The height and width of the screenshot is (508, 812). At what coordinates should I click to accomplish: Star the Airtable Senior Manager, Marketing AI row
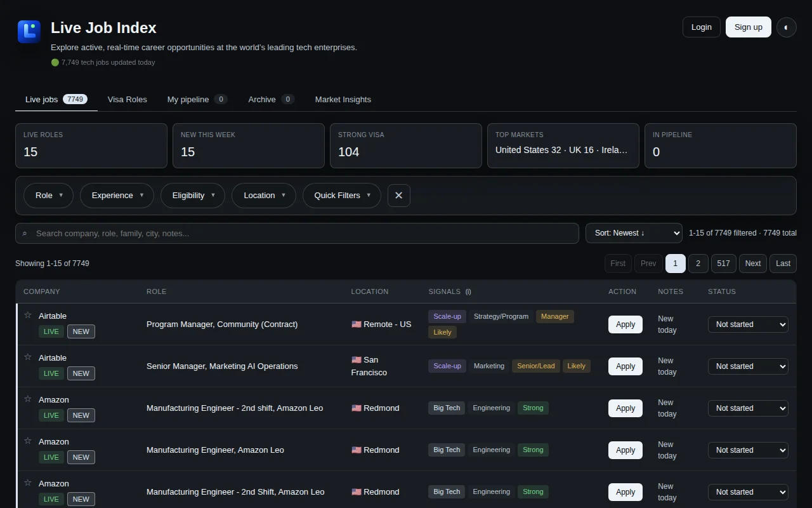[28, 357]
